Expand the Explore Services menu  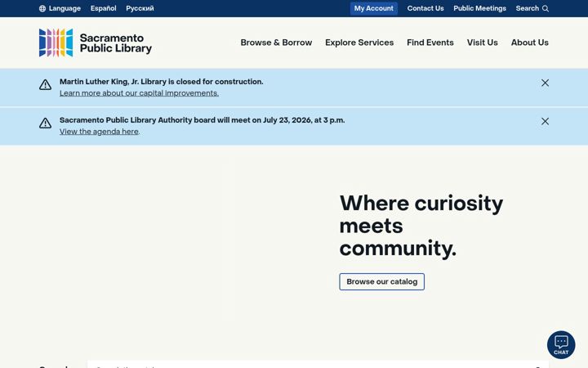[359, 43]
